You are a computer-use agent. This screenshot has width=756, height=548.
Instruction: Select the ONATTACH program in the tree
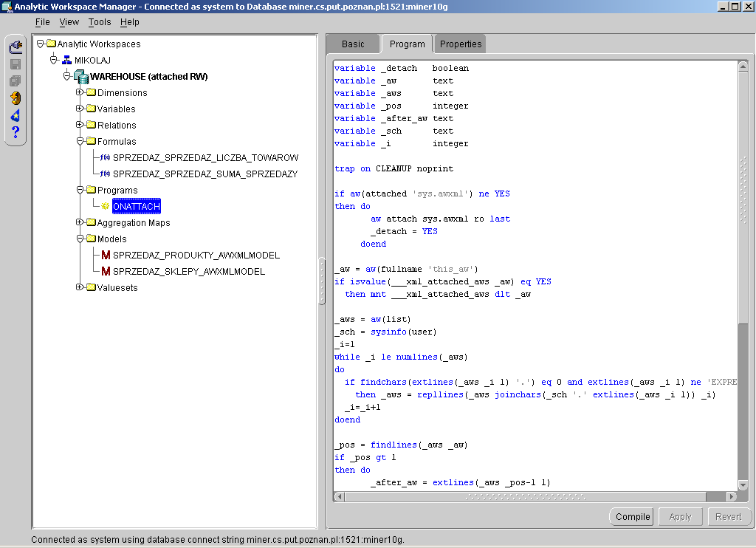coord(137,207)
